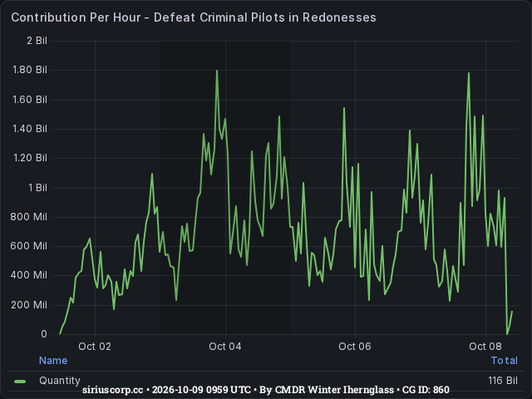The width and height of the screenshot is (532, 399).
Task: Click the panel title Contribution Per Hour
Action: pos(194,17)
